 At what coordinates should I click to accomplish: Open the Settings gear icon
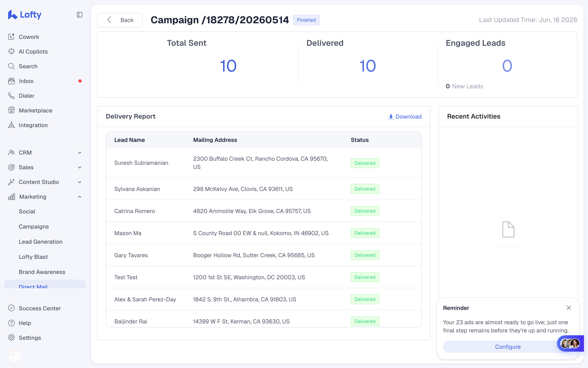tap(11, 338)
